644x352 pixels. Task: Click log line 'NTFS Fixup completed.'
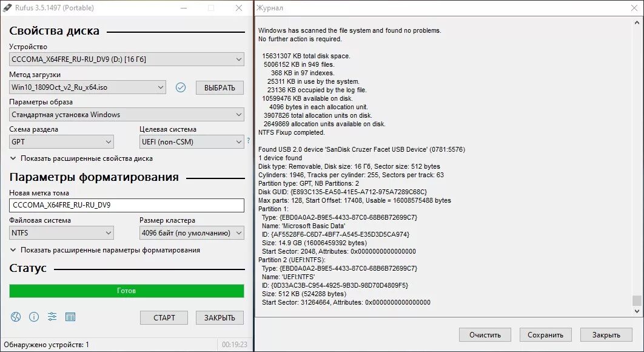292,132
